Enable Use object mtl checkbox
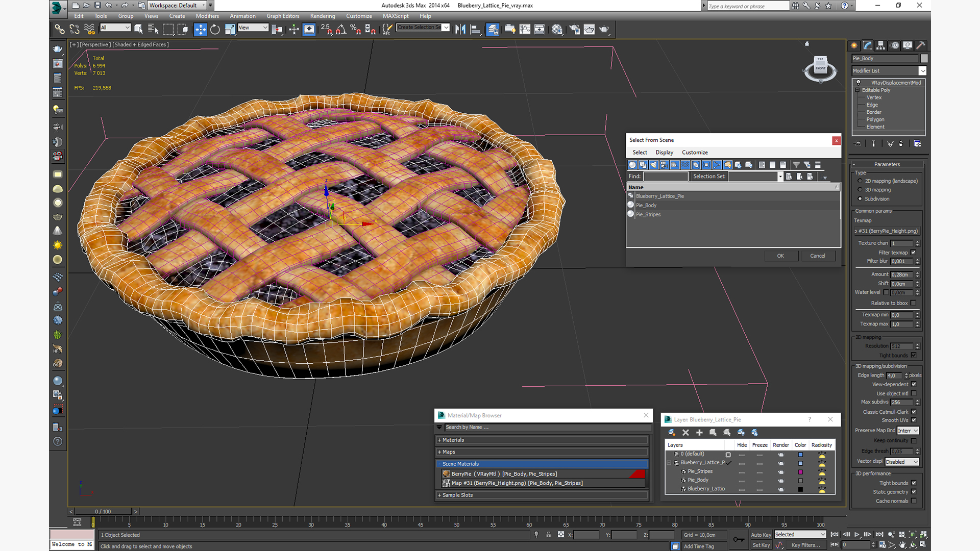The width and height of the screenshot is (980, 551). click(913, 393)
